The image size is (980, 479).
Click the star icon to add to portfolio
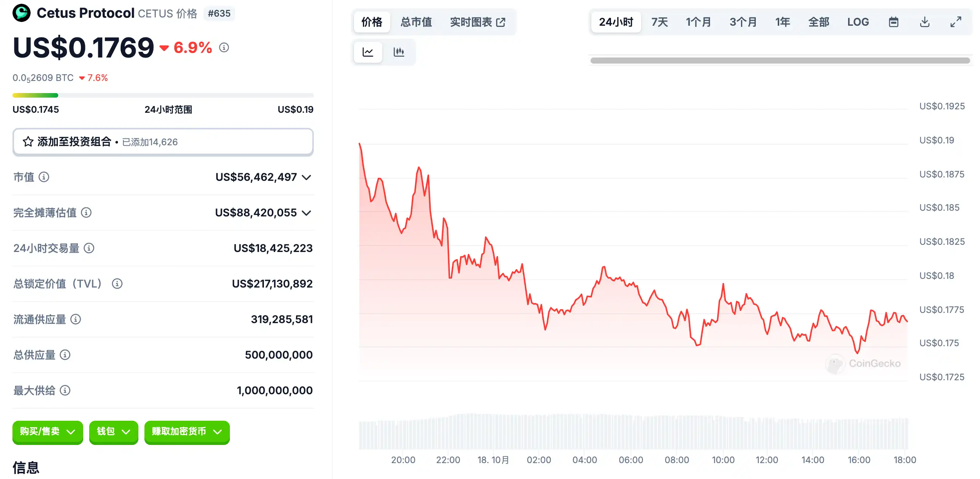pos(28,142)
